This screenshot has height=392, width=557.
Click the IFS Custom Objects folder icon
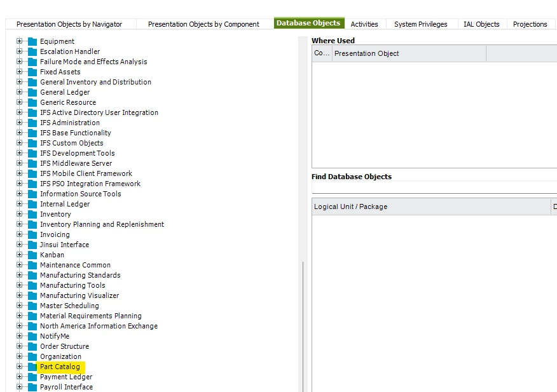click(32, 143)
